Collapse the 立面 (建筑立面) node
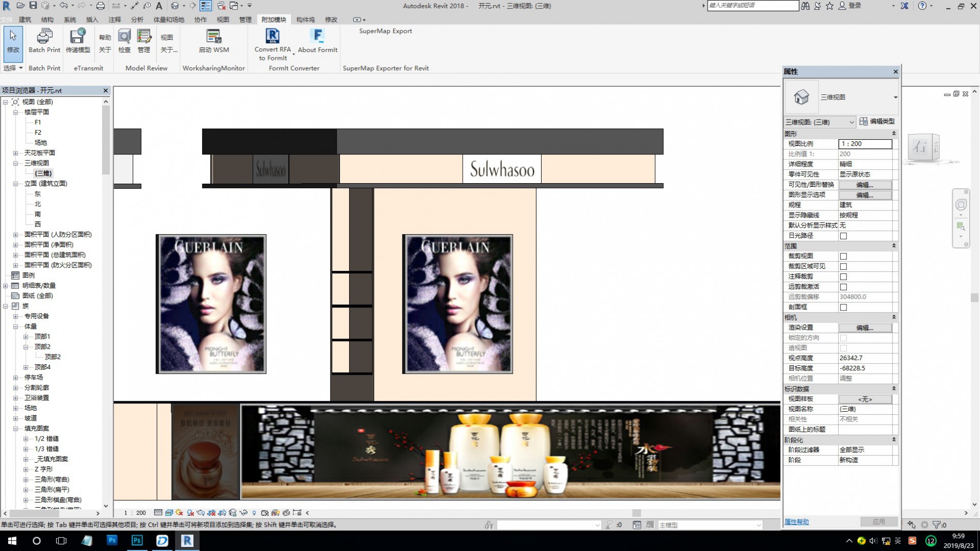Viewport: 980px width, 551px height. 15,184
